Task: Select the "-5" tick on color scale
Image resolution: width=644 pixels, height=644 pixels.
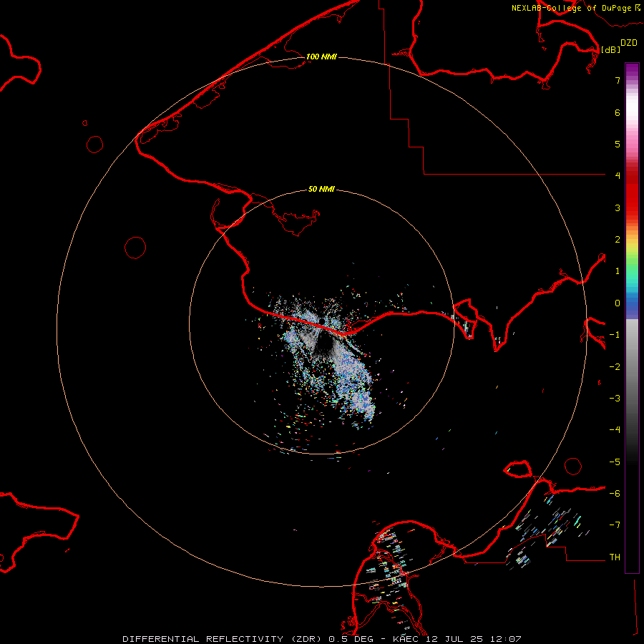Action: (615, 462)
